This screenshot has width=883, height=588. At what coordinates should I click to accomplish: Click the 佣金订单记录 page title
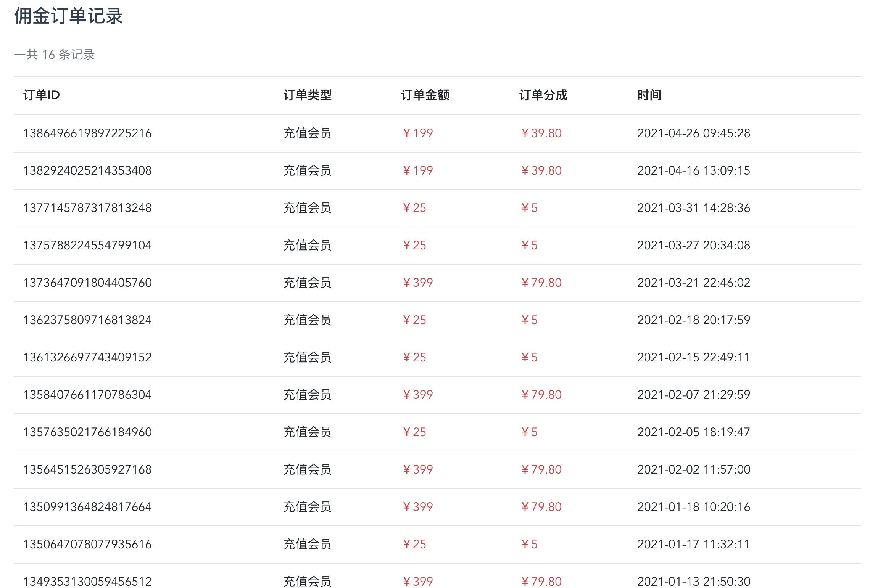[x=69, y=16]
